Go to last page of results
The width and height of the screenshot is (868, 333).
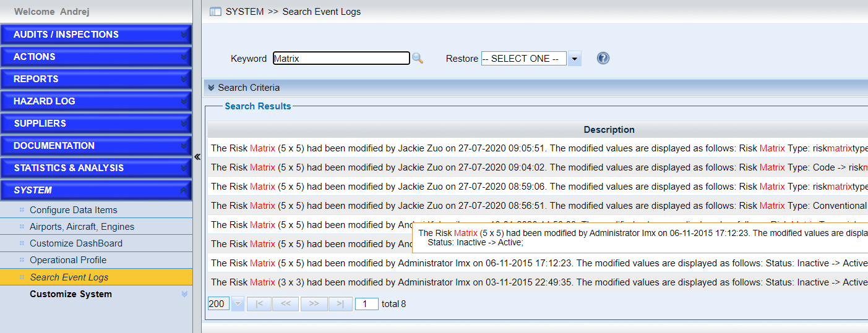tap(340, 304)
